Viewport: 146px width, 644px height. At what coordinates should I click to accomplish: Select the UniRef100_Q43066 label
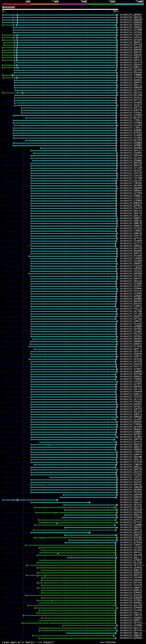point(131,359)
